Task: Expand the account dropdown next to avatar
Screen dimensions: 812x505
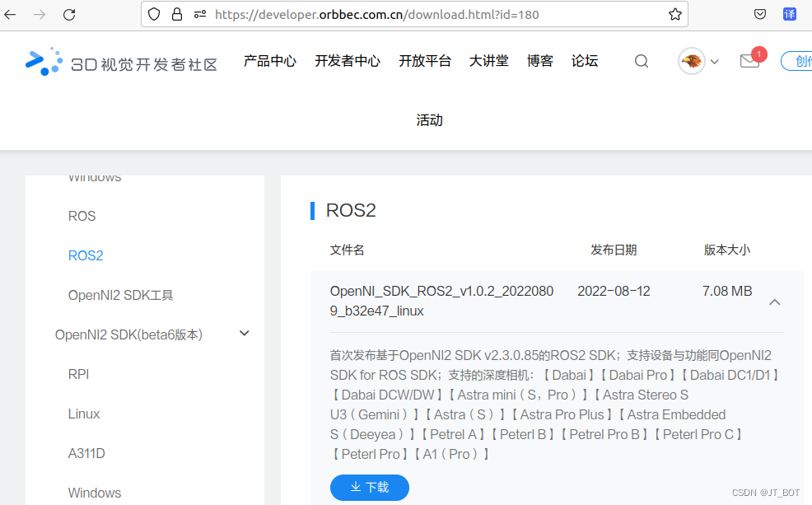Action: click(x=713, y=61)
